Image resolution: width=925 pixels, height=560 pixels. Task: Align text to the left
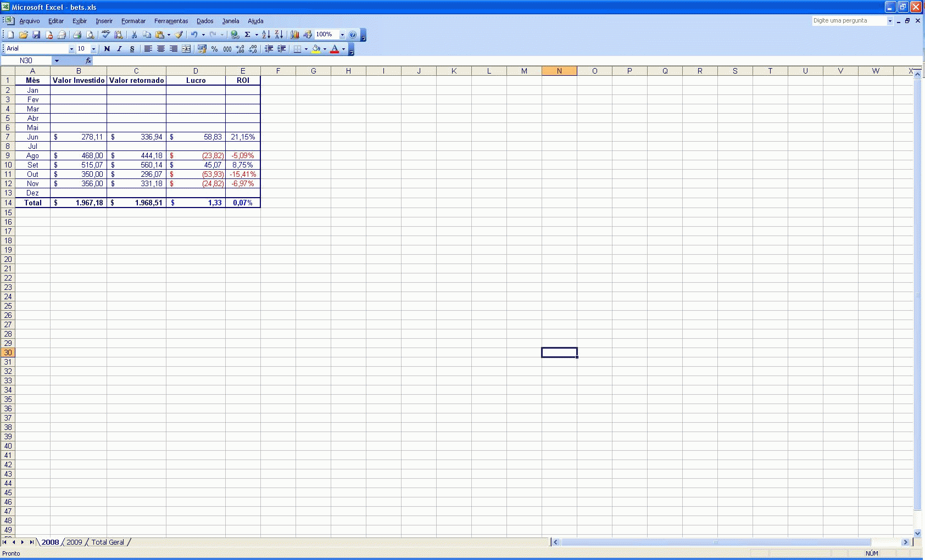(148, 49)
